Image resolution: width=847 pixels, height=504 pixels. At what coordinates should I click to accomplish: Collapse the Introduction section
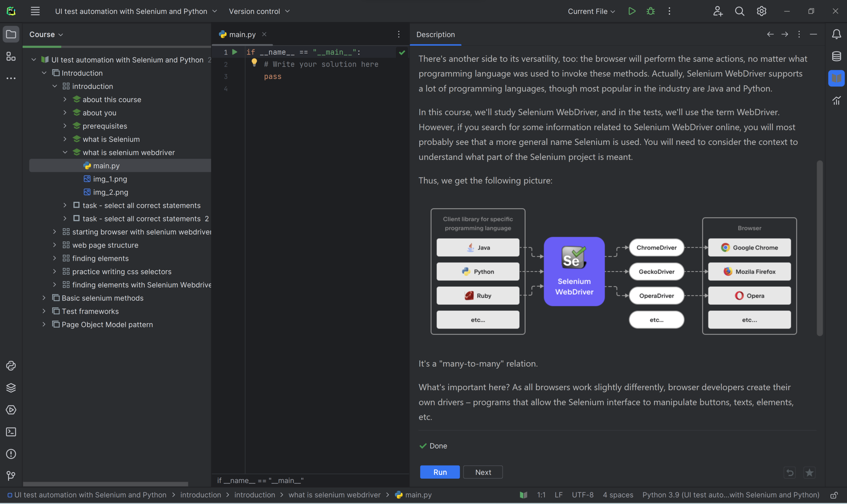coord(44,73)
